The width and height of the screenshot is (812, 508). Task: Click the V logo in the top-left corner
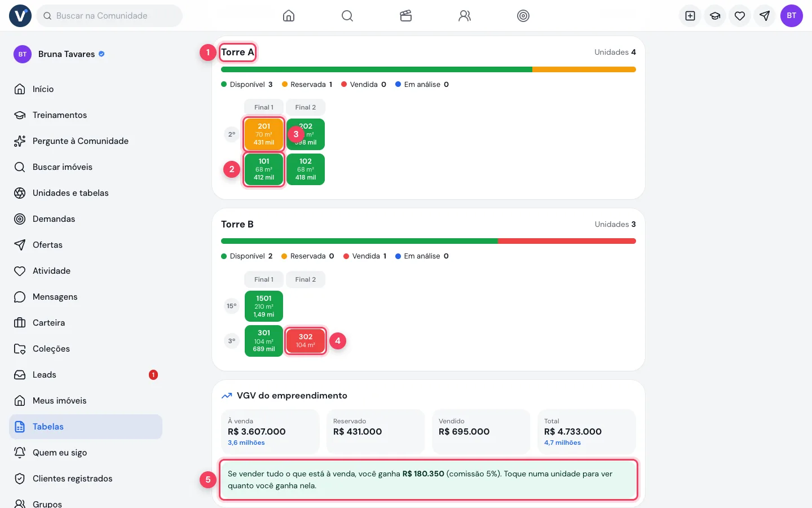pyautogui.click(x=20, y=16)
